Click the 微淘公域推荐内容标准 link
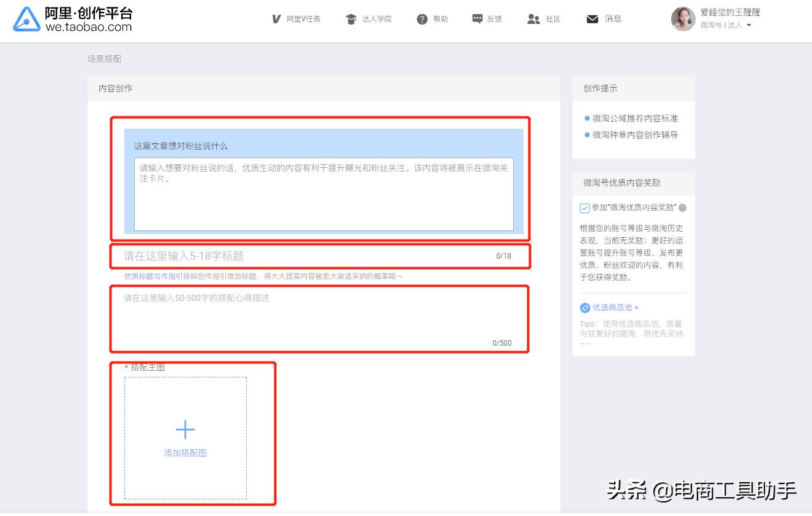The width and height of the screenshot is (812, 516). [x=637, y=119]
